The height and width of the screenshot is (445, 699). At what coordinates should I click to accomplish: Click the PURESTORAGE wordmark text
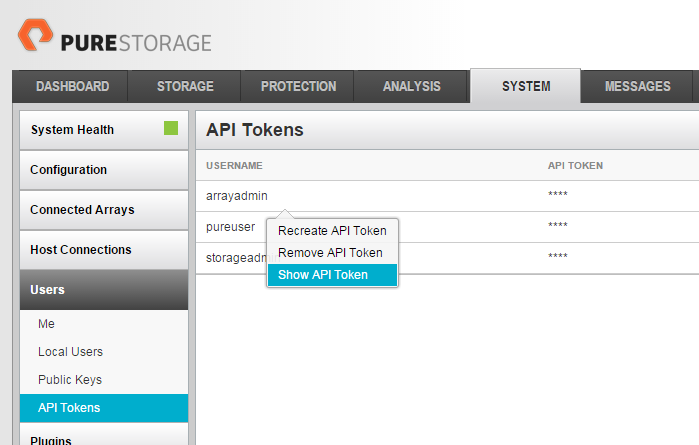pos(136,43)
